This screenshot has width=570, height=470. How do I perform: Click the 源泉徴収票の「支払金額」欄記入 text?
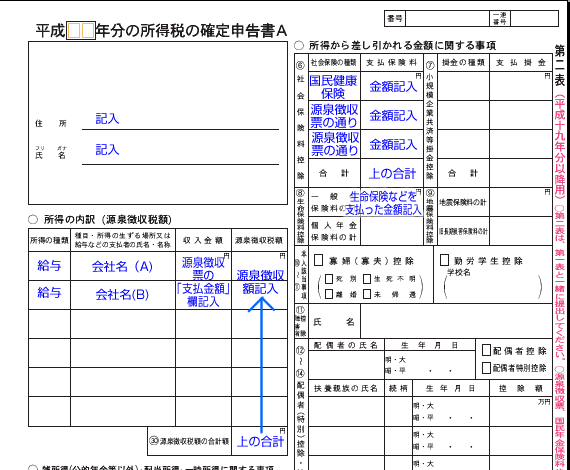point(203,282)
